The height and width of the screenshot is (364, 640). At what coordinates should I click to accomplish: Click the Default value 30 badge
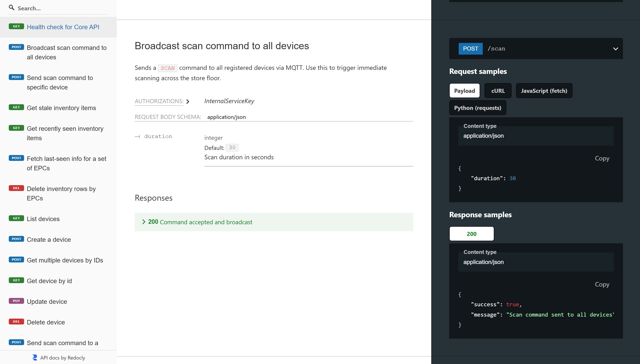coord(232,147)
